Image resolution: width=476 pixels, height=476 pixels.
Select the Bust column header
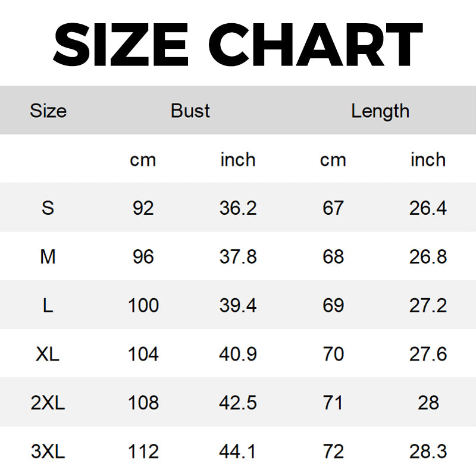coord(190,111)
